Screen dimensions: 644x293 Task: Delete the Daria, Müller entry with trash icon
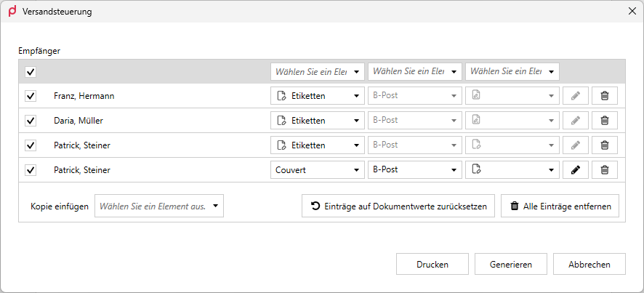(605, 121)
